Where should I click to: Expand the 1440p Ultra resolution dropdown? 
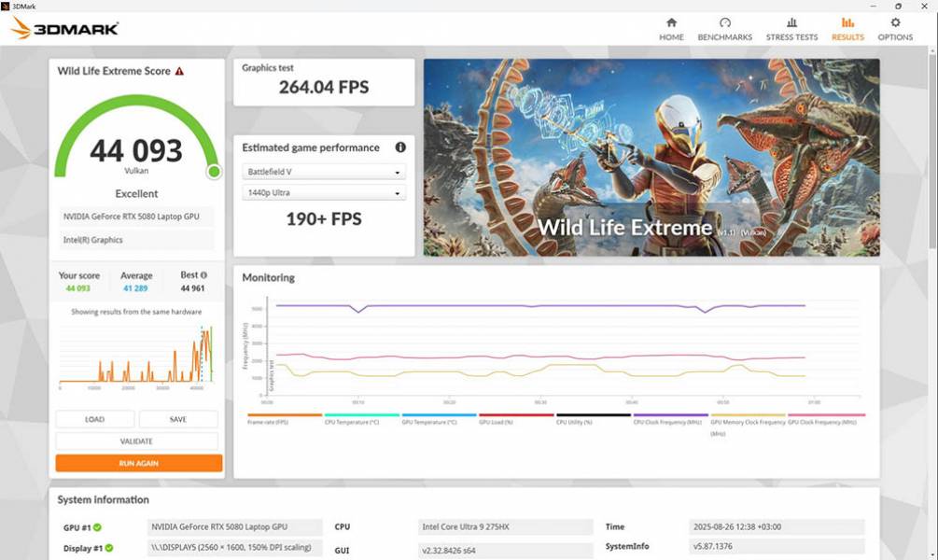point(323,193)
